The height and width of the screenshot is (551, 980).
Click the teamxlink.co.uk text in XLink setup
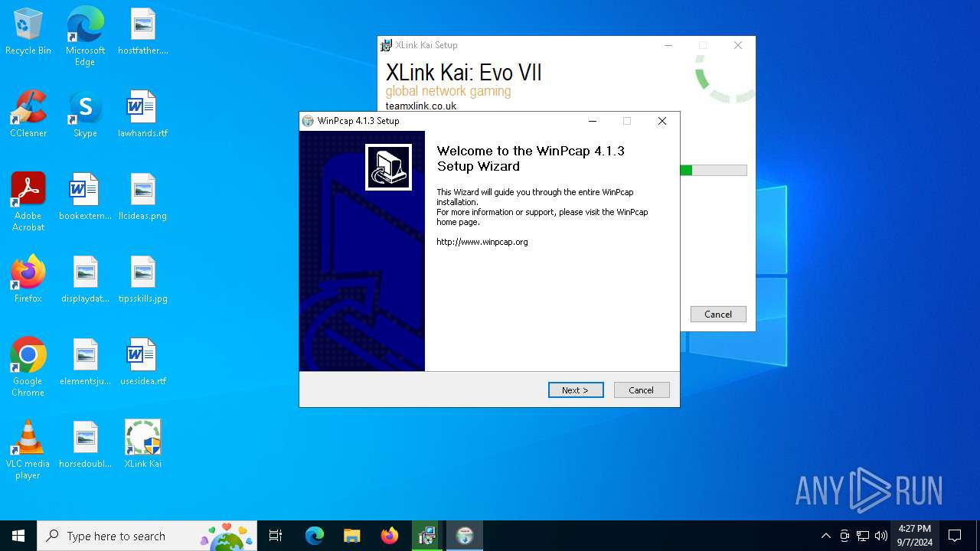point(421,106)
